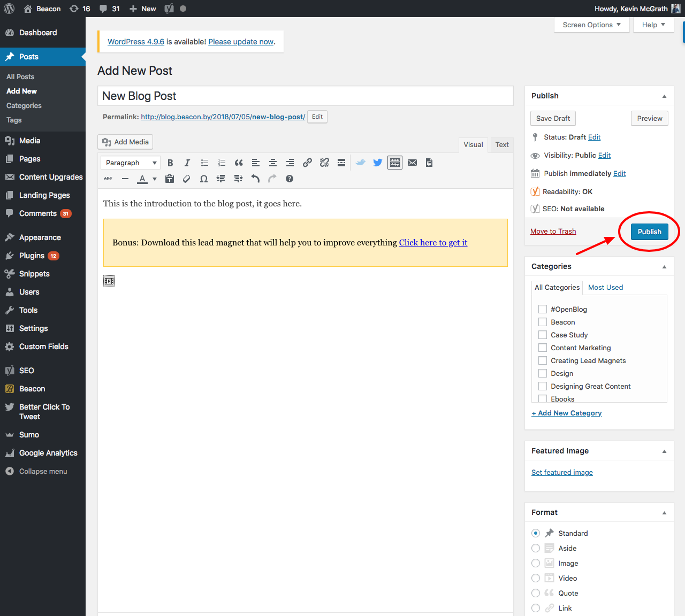Undo the last edit
685x616 pixels.
pos(255,179)
